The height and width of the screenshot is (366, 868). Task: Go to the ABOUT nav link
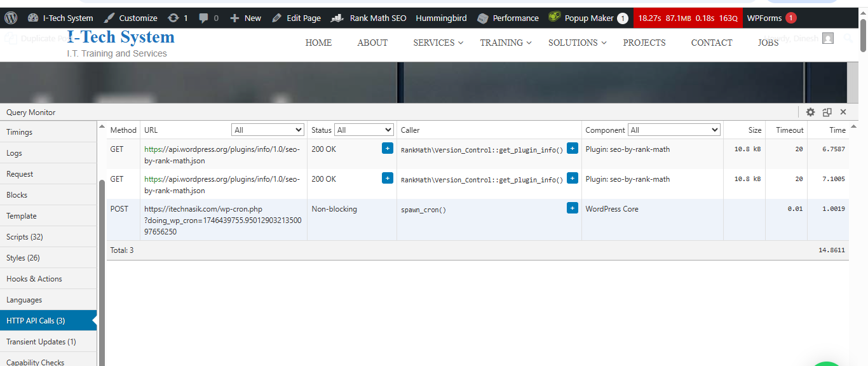tap(372, 43)
